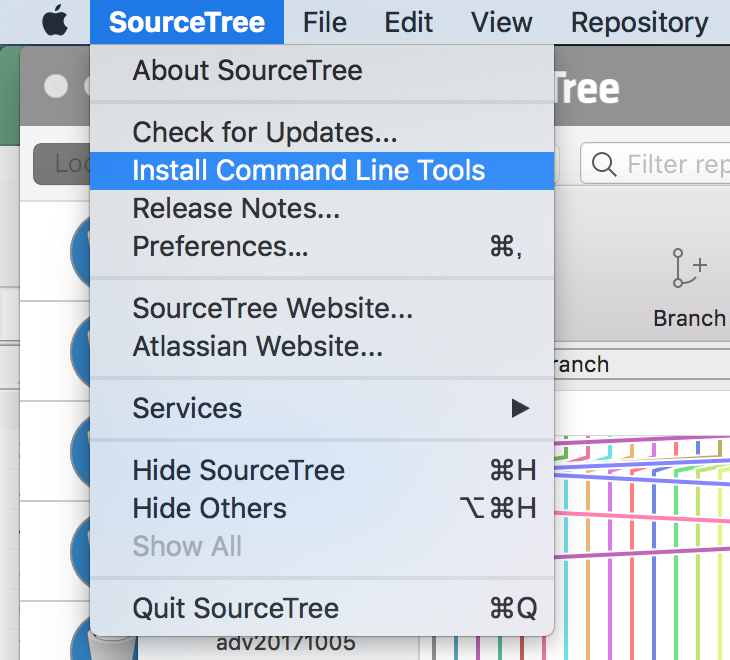
Task: Open the Edit menu
Action: tap(409, 21)
